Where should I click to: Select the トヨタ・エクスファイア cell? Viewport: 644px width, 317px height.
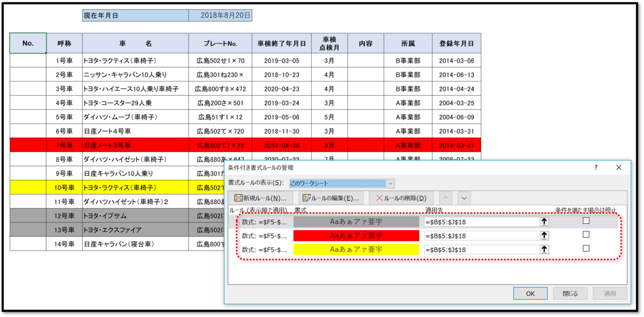[136, 230]
